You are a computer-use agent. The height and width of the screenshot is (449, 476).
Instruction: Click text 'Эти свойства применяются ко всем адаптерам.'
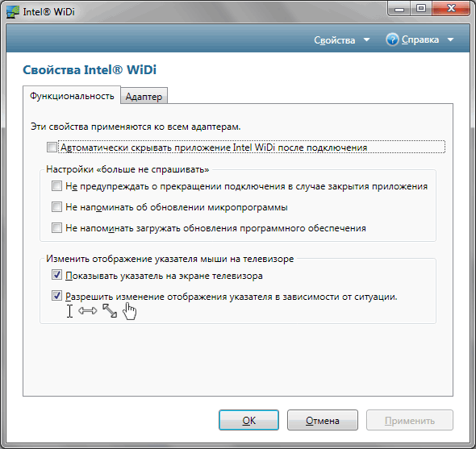tap(136, 127)
